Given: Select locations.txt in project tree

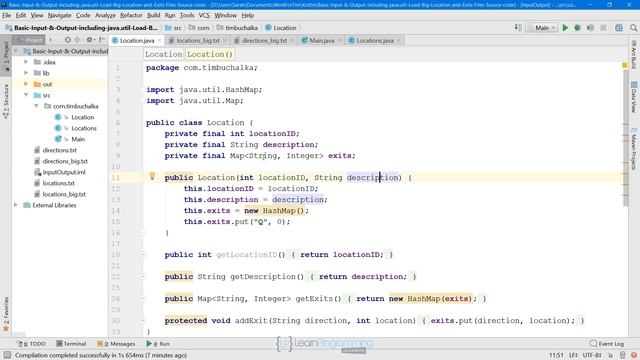Looking at the screenshot, I should click(58, 183).
